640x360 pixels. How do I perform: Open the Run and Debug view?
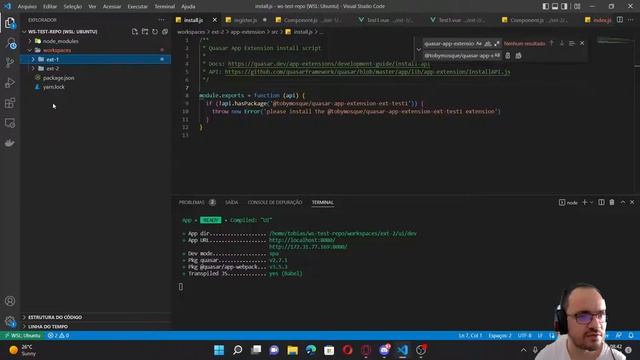pyautogui.click(x=10, y=82)
